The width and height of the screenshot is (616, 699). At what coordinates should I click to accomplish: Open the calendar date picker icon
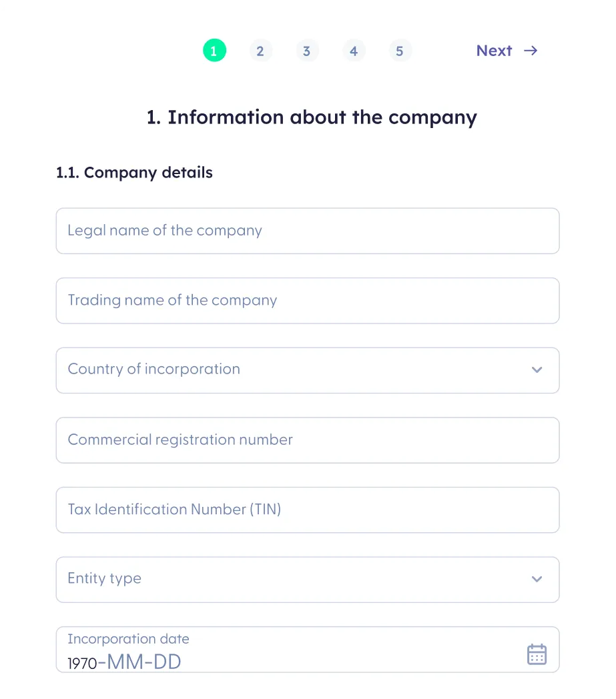tap(537, 654)
